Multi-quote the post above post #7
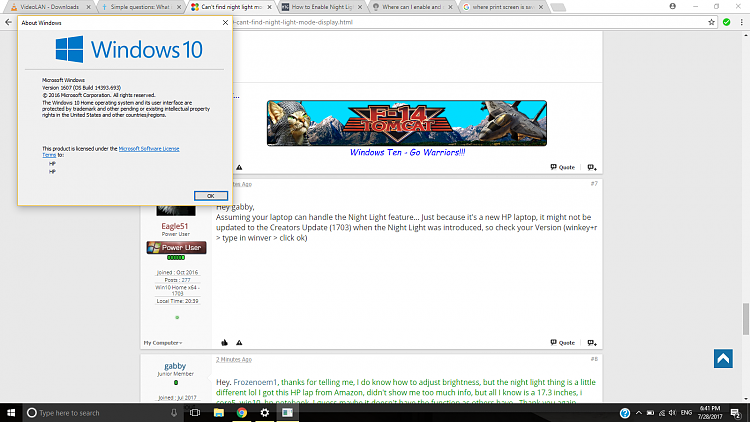 coord(592,167)
